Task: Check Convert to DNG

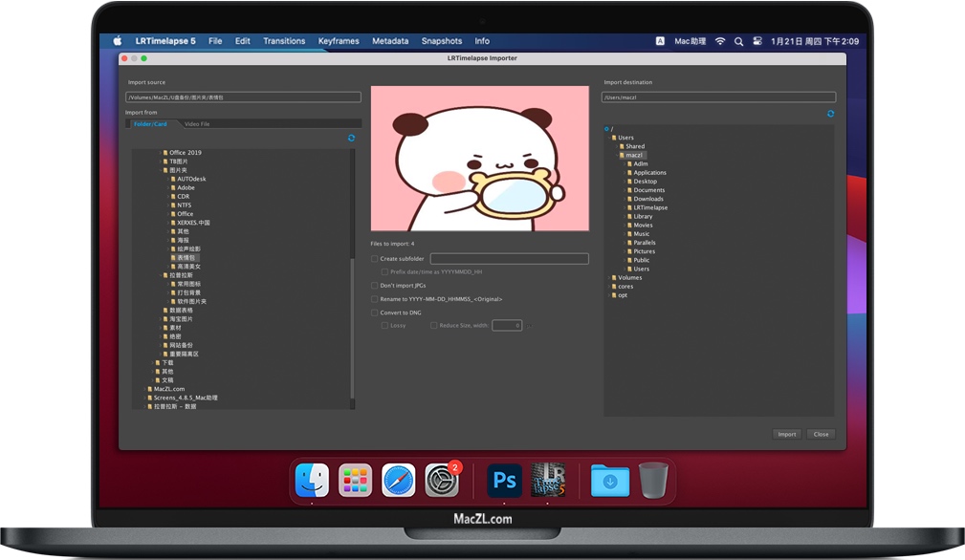Action: (374, 312)
